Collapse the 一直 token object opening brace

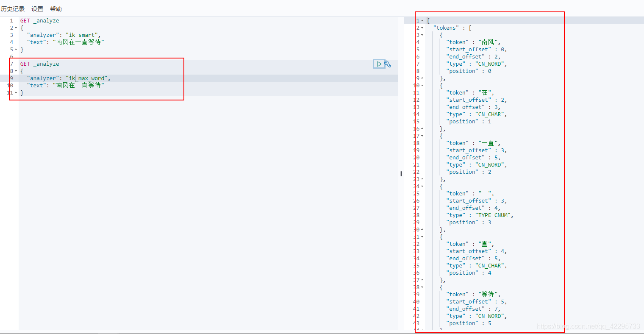click(422, 136)
